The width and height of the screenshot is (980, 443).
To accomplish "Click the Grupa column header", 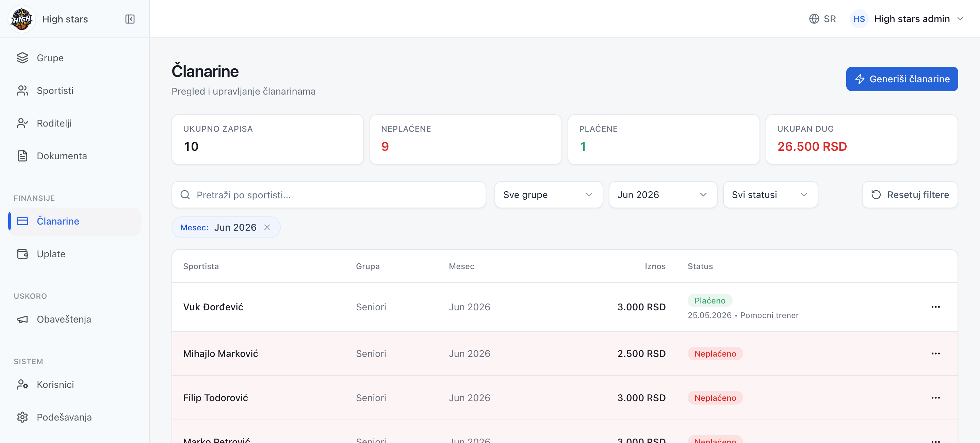I will 368,266.
